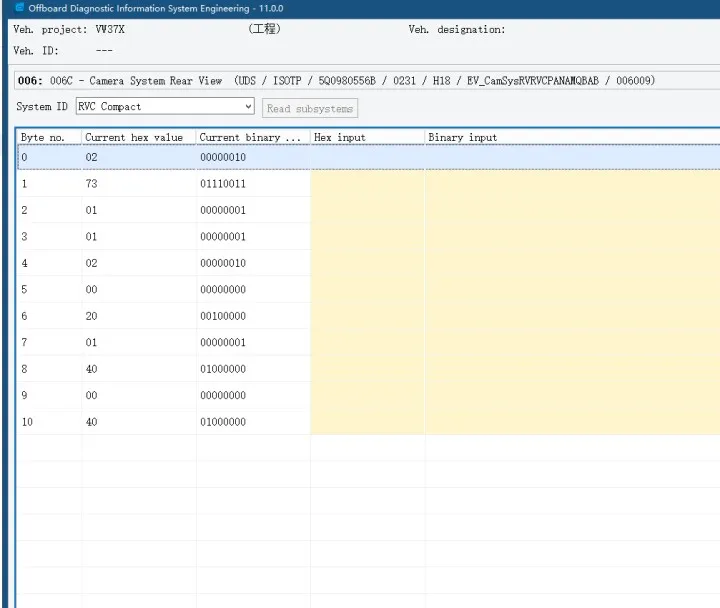Click Binary input cell of byte 0
Viewport: 720px width, 608px height.
click(x=572, y=157)
